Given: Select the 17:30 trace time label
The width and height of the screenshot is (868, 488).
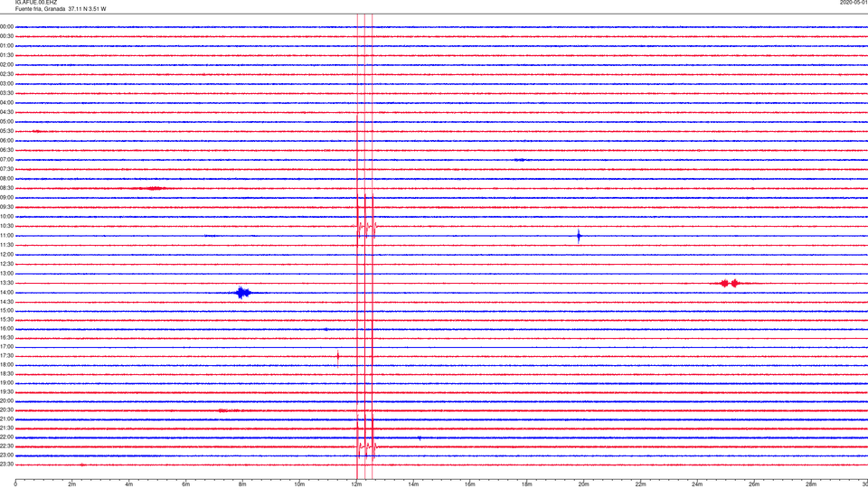Looking at the screenshot, I should (x=7, y=356).
